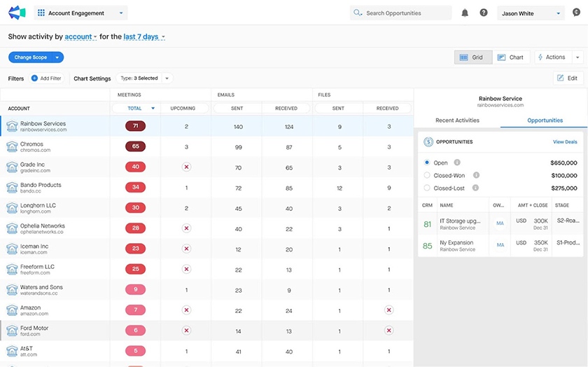
Task: Click the Actions button
Action: 553,57
